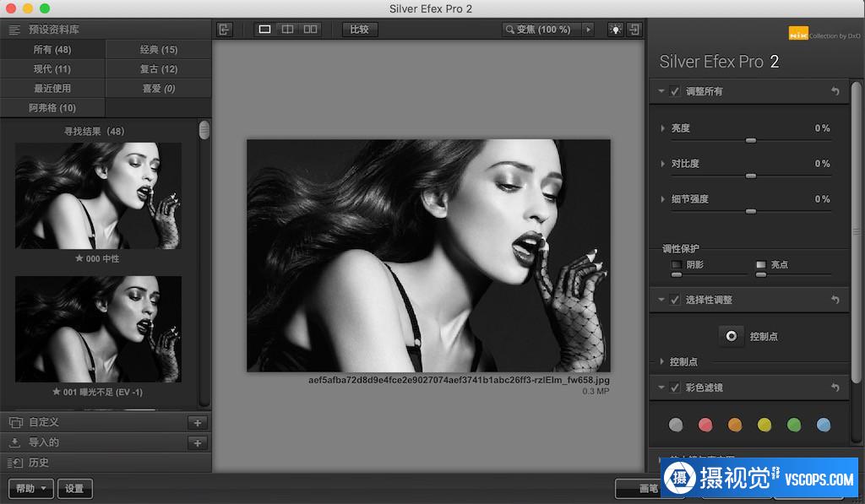865x504 pixels.
Task: Click the 阴影 shadow protection slider
Action: 677,274
